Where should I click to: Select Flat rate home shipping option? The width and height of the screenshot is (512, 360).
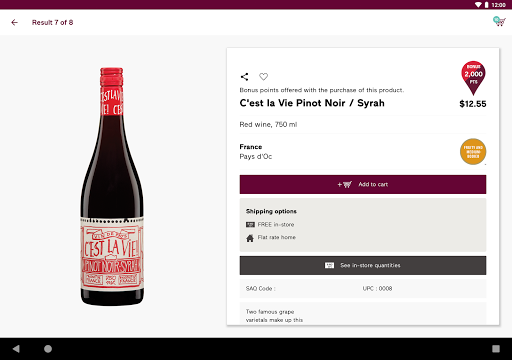(x=271, y=238)
